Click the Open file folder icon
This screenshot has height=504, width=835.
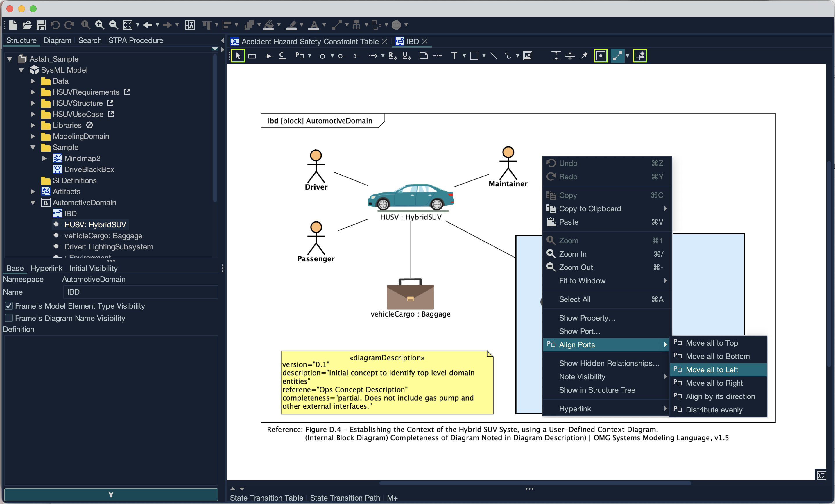click(x=27, y=25)
